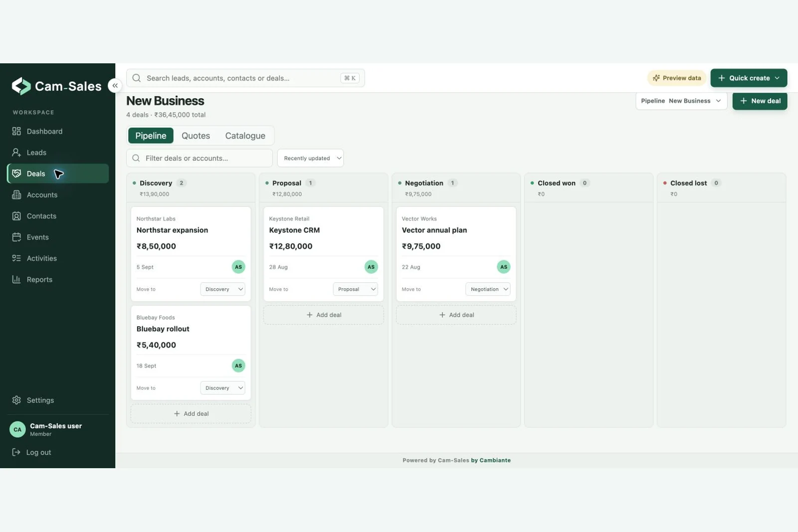The width and height of the screenshot is (798, 532).
Task: Click the AS avatar on Northstar expansion
Action: pyautogui.click(x=238, y=267)
